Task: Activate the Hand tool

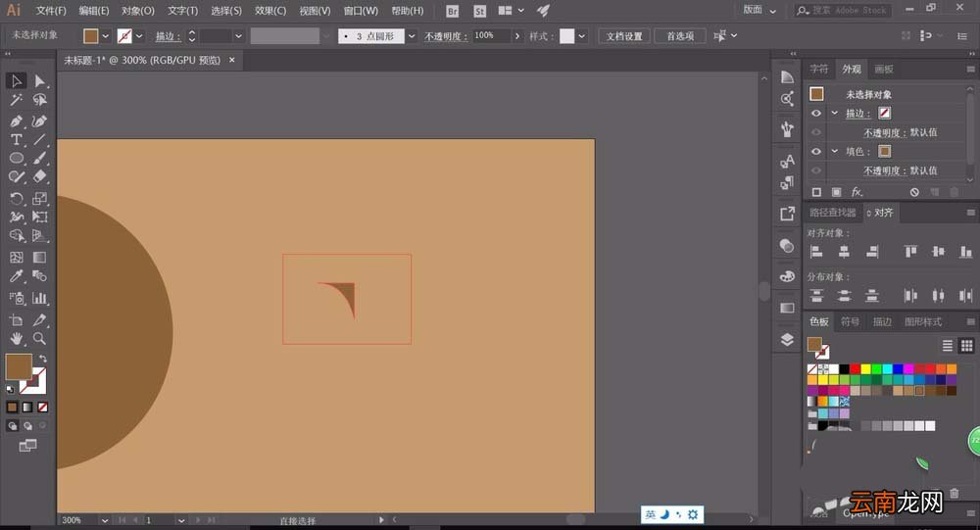Action: (x=17, y=339)
